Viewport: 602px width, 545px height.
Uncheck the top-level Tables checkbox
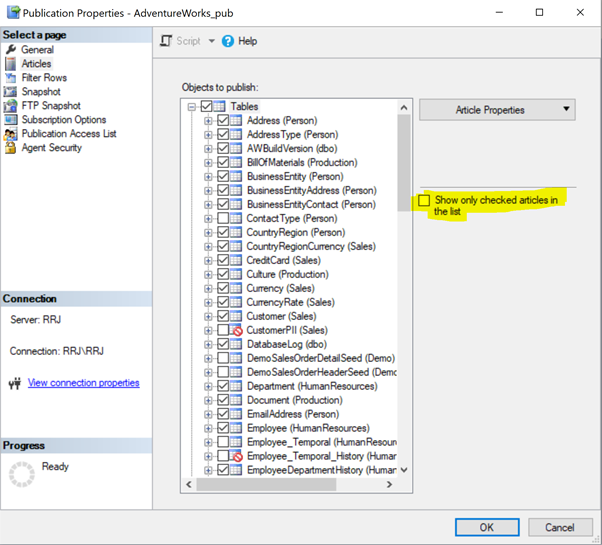tap(207, 106)
